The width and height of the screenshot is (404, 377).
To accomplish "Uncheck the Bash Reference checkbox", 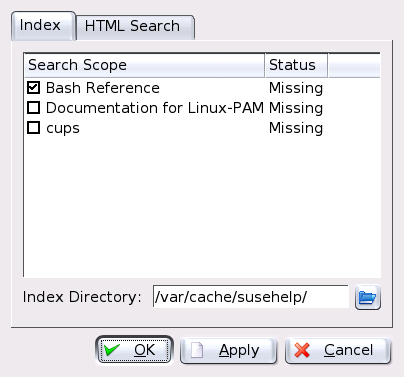I will (33, 88).
